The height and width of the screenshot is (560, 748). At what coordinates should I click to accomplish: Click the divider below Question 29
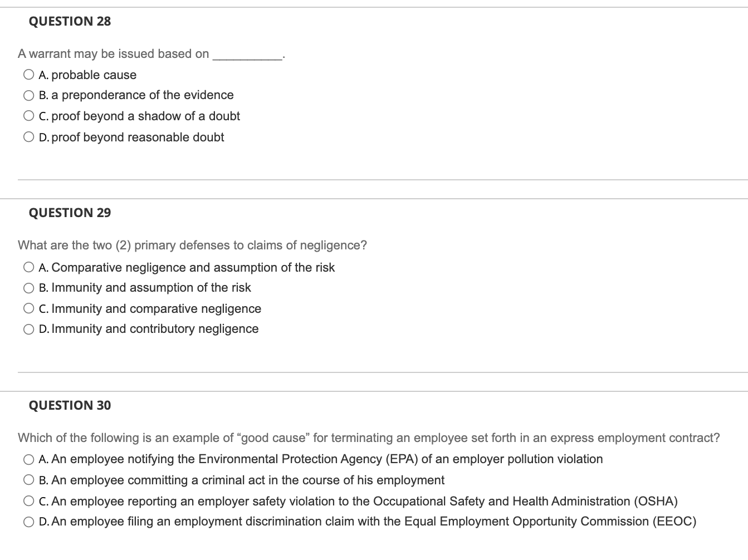pos(373,372)
